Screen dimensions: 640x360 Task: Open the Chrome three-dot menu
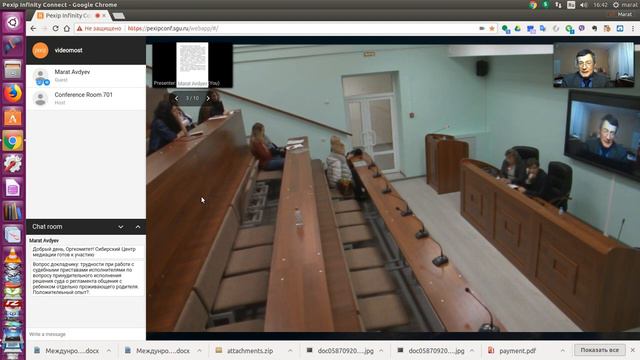pos(633,29)
